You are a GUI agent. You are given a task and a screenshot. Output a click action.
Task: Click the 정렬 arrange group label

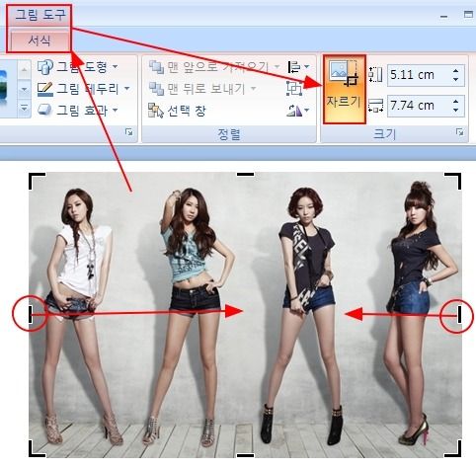click(x=229, y=134)
